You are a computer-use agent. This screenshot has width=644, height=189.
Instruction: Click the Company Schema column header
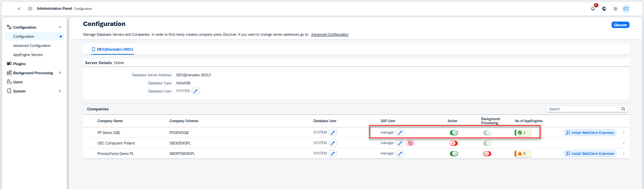184,121
